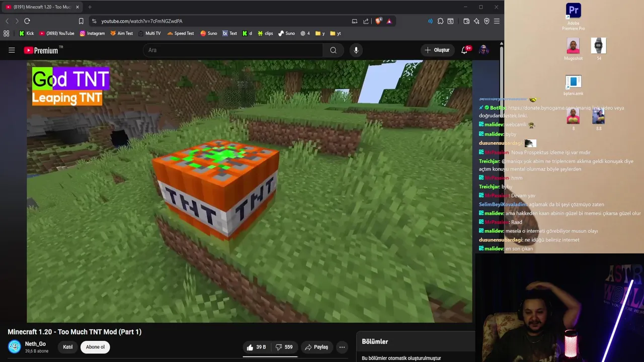Expand the 'y' bookmarks folder

pyautogui.click(x=320, y=34)
